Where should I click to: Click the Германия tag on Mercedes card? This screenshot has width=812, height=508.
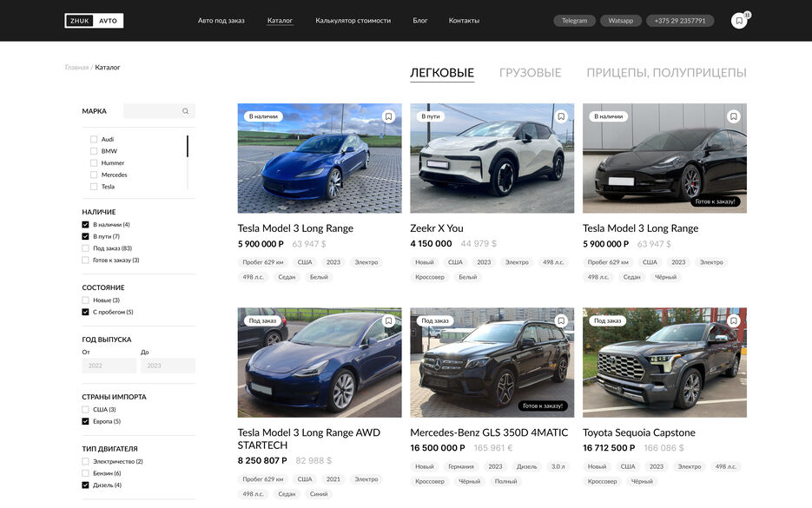(x=461, y=466)
